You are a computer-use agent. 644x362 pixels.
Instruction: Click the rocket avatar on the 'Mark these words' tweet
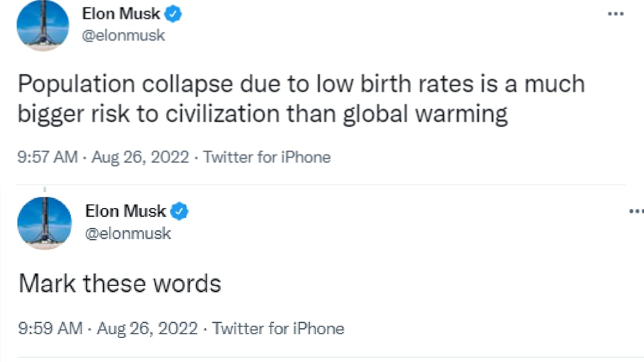(x=44, y=223)
